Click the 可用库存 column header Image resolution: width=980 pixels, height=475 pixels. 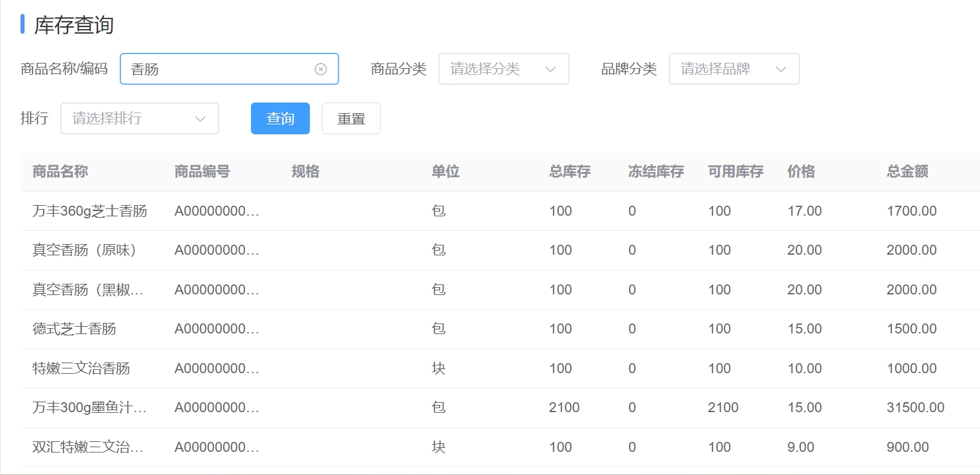735,172
